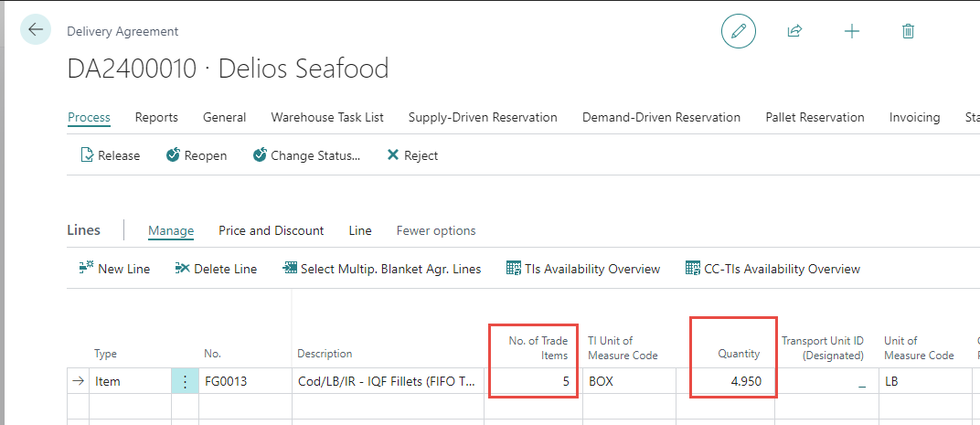
Task: Switch to Price and Discount tab
Action: point(271,230)
